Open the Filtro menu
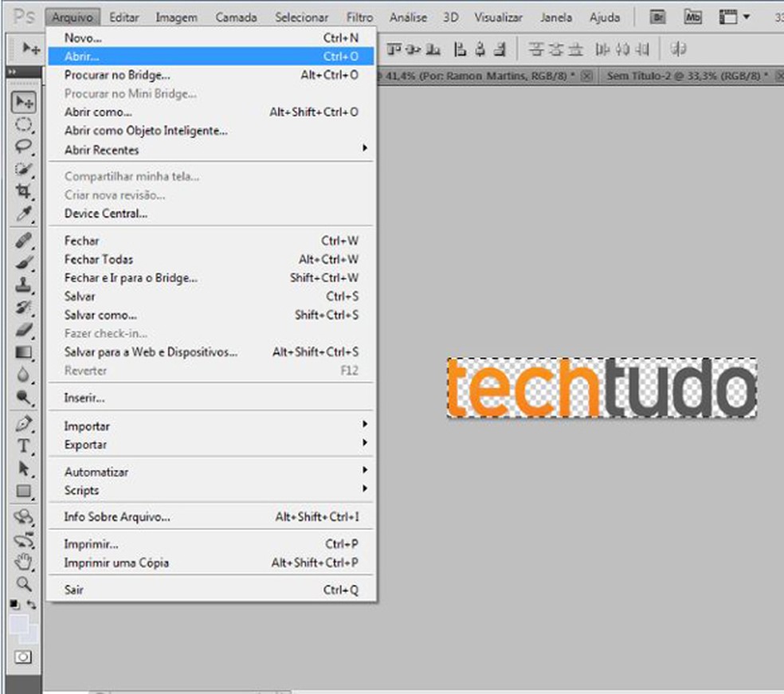 point(359,18)
